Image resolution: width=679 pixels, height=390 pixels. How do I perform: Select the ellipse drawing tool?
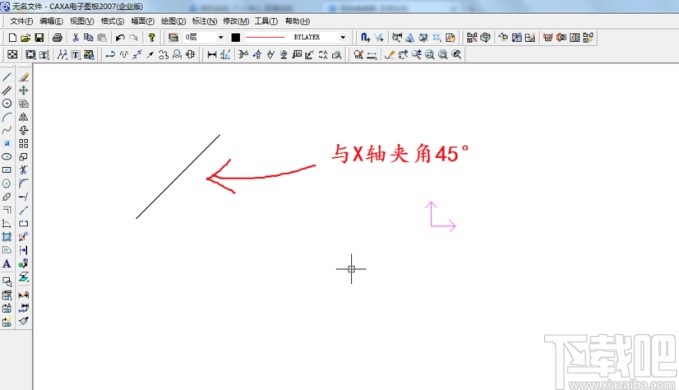tap(7, 157)
